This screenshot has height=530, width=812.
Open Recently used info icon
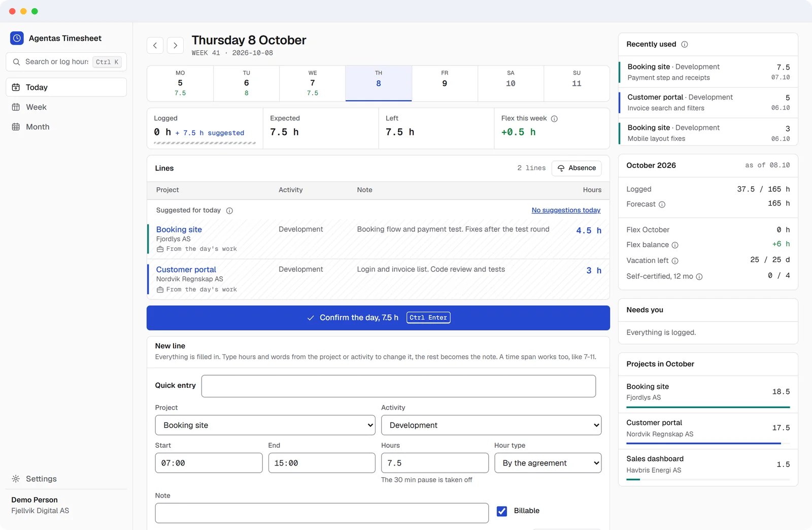coord(685,44)
